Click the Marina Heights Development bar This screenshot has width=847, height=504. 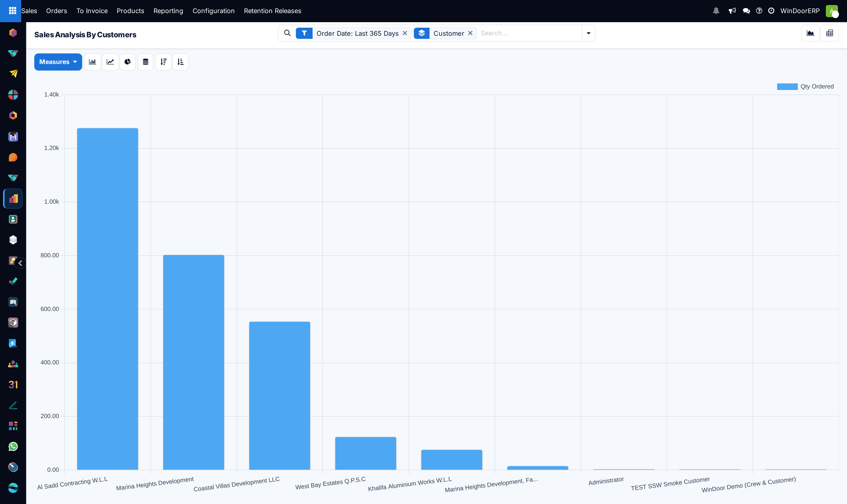pos(194,362)
